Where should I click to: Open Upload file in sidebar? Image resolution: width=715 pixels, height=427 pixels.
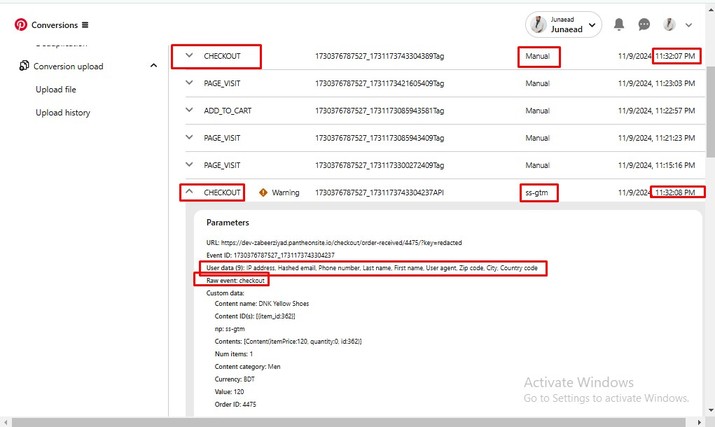[x=56, y=89]
